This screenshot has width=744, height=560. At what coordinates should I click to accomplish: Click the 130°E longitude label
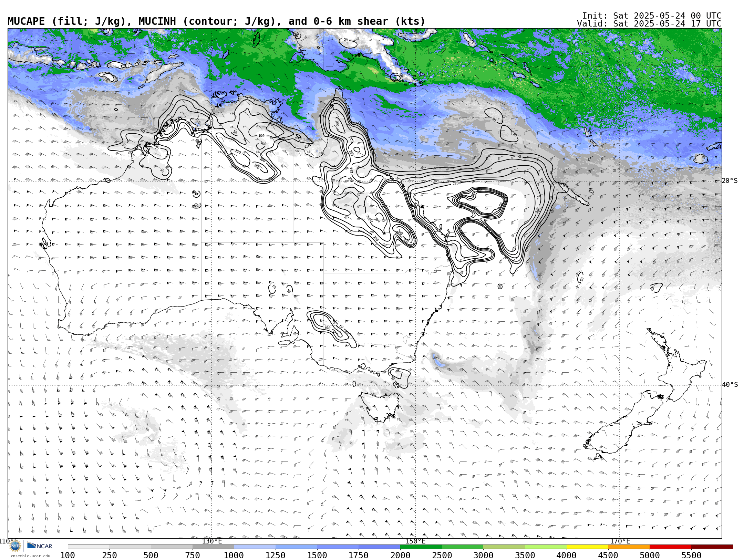click(212, 541)
